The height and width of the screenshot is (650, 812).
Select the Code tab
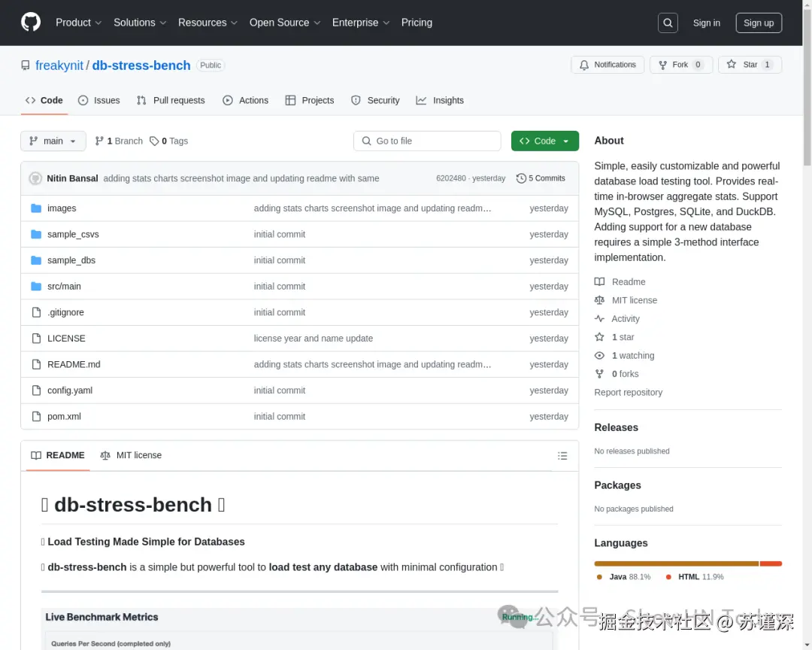(x=44, y=101)
